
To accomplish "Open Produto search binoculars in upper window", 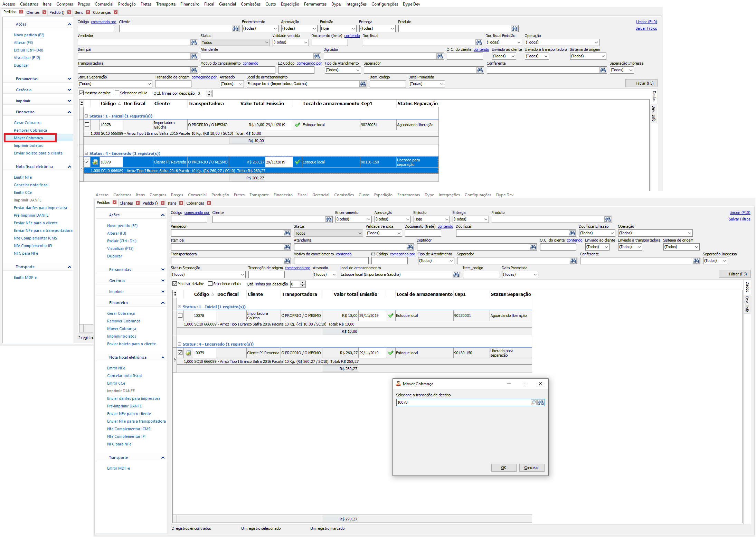I will click(x=514, y=29).
